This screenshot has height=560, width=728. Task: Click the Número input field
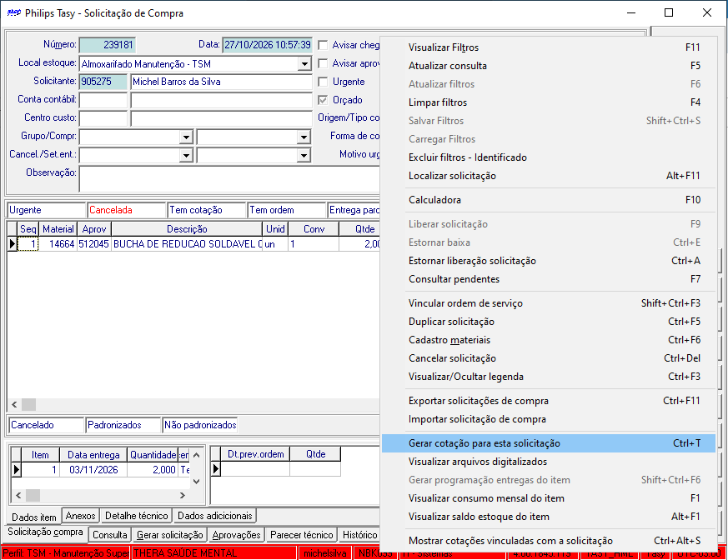(x=108, y=45)
